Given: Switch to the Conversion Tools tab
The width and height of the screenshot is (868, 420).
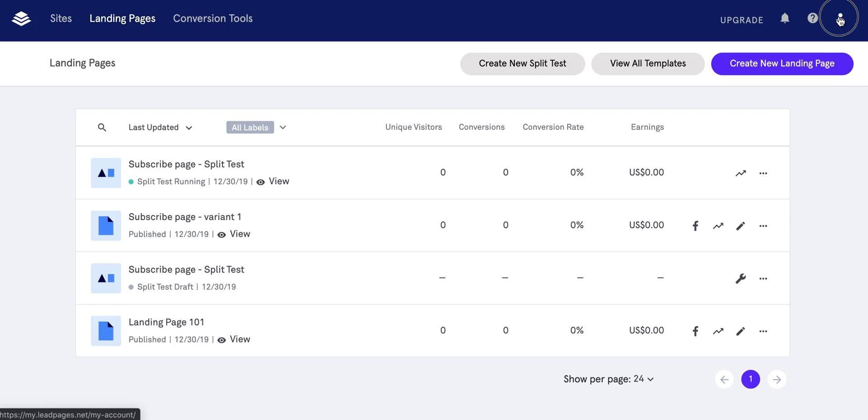Looking at the screenshot, I should 213,19.
